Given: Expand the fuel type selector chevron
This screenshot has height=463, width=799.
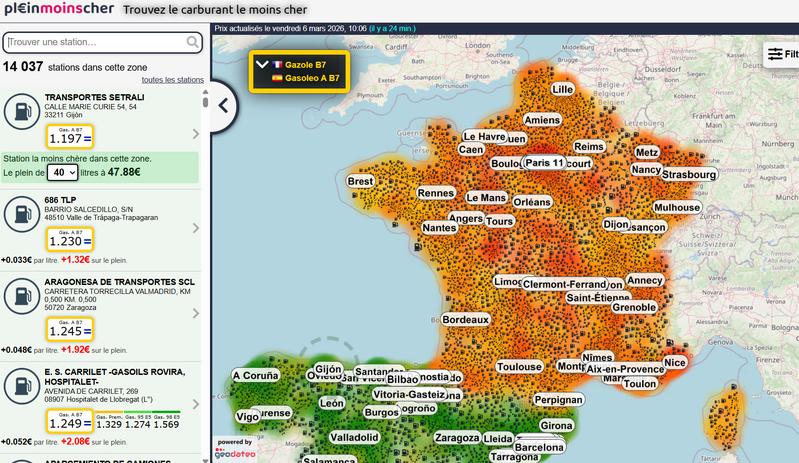Looking at the screenshot, I should [262, 65].
